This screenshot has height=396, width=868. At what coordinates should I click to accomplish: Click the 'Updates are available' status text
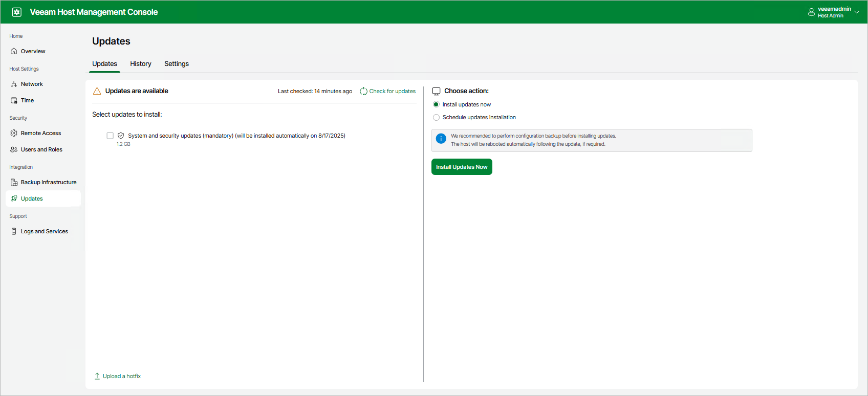[x=137, y=91]
